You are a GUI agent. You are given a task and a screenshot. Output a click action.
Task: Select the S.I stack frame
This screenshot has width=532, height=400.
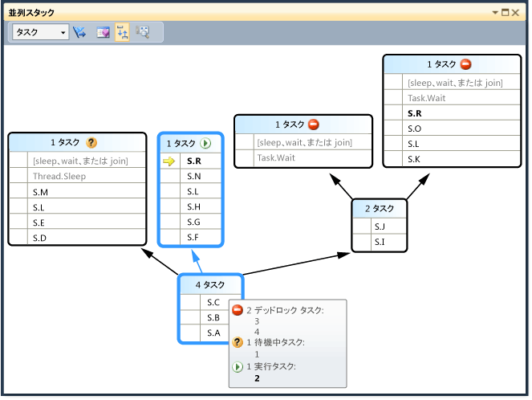pyautogui.click(x=380, y=242)
